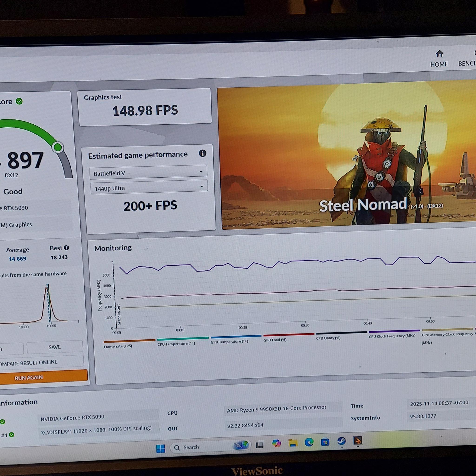Toggle the GPU Temperature legend item
Viewport: 476px width, 476px height.
click(236, 339)
